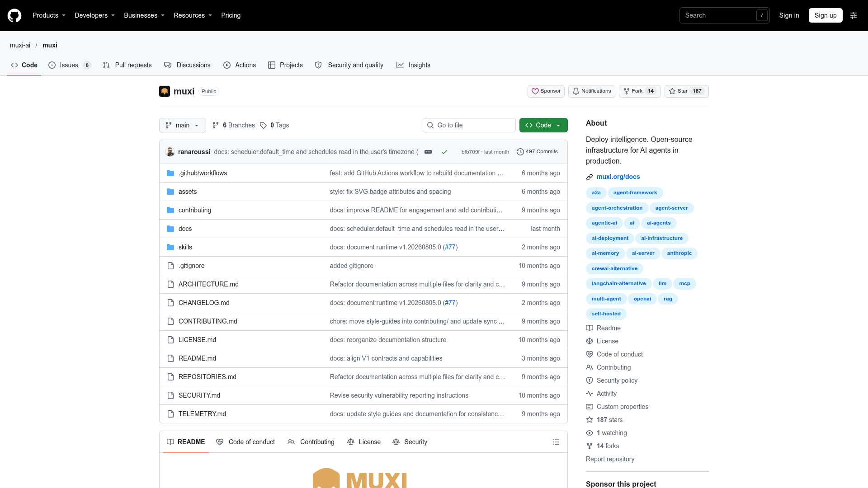Click the Sponsor heart button
Screen dimensions: 868x488
546,91
